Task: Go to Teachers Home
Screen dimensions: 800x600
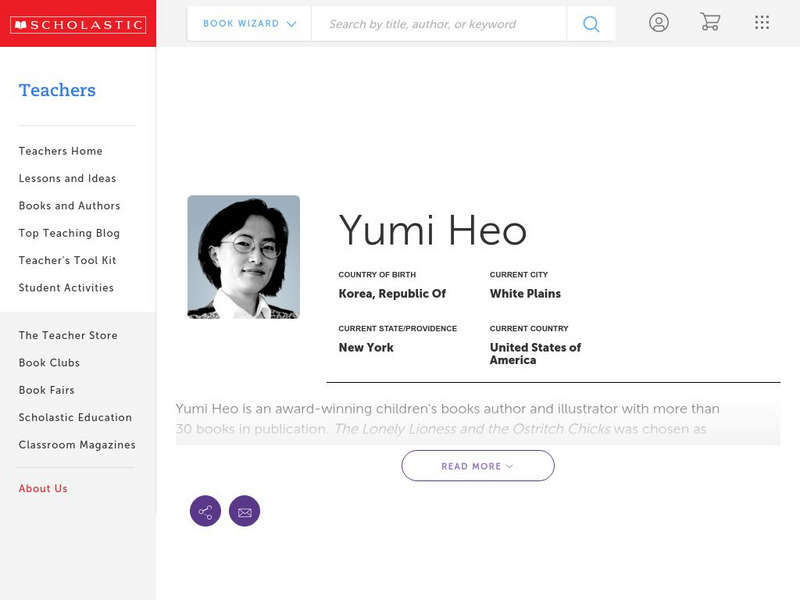Action: click(x=60, y=151)
